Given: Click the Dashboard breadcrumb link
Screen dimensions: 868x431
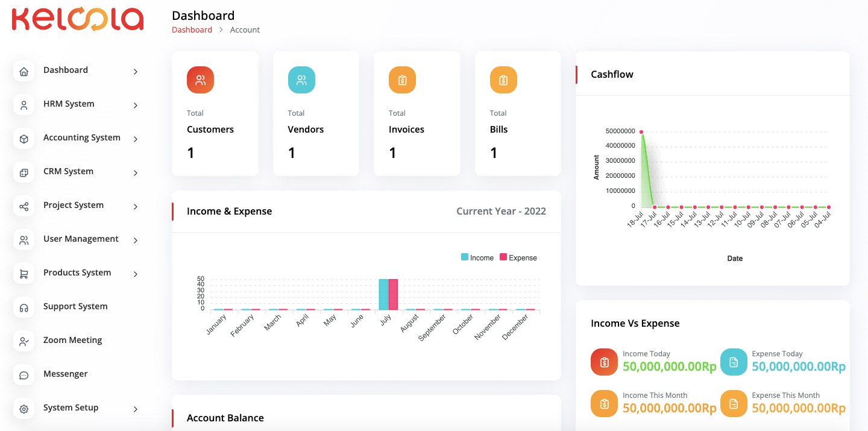Looking at the screenshot, I should pos(192,30).
